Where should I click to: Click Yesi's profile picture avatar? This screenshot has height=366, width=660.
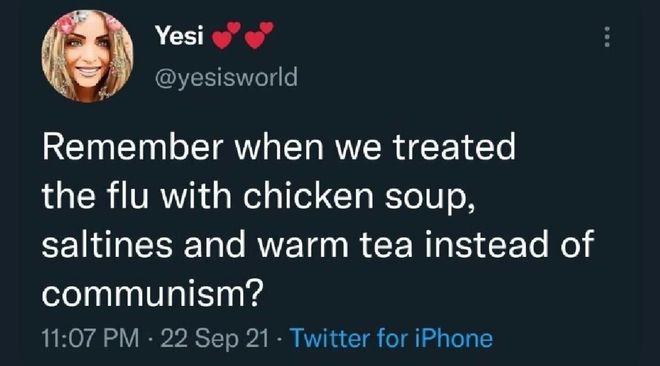point(88,56)
